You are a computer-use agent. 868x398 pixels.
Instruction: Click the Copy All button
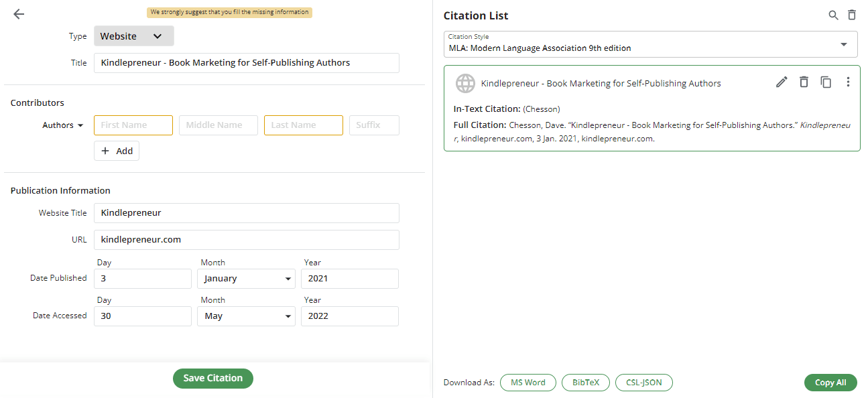(830, 383)
